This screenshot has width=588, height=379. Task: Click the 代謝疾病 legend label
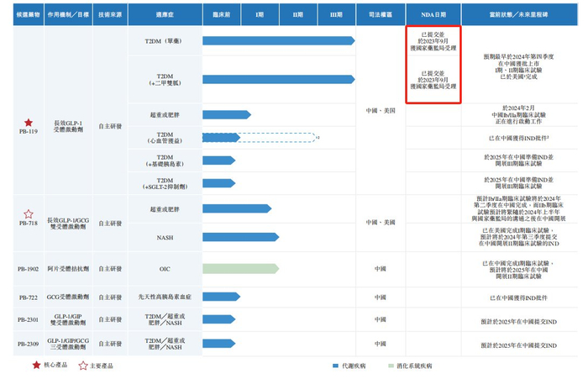(x=354, y=366)
